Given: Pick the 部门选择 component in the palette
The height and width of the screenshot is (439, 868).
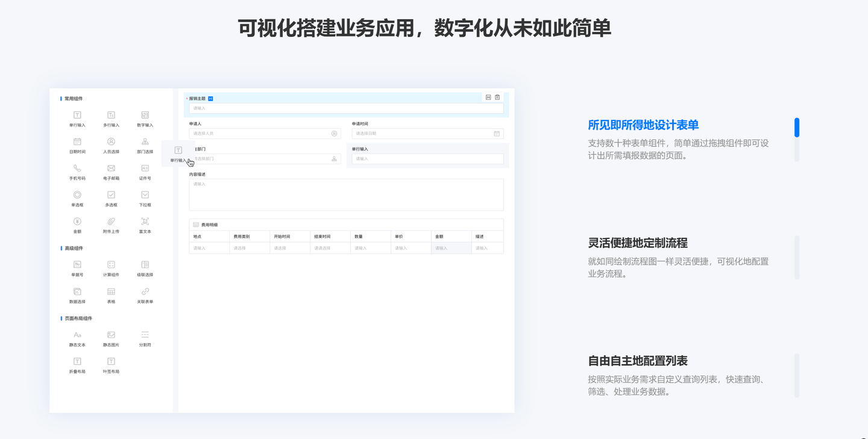Looking at the screenshot, I should point(145,146).
